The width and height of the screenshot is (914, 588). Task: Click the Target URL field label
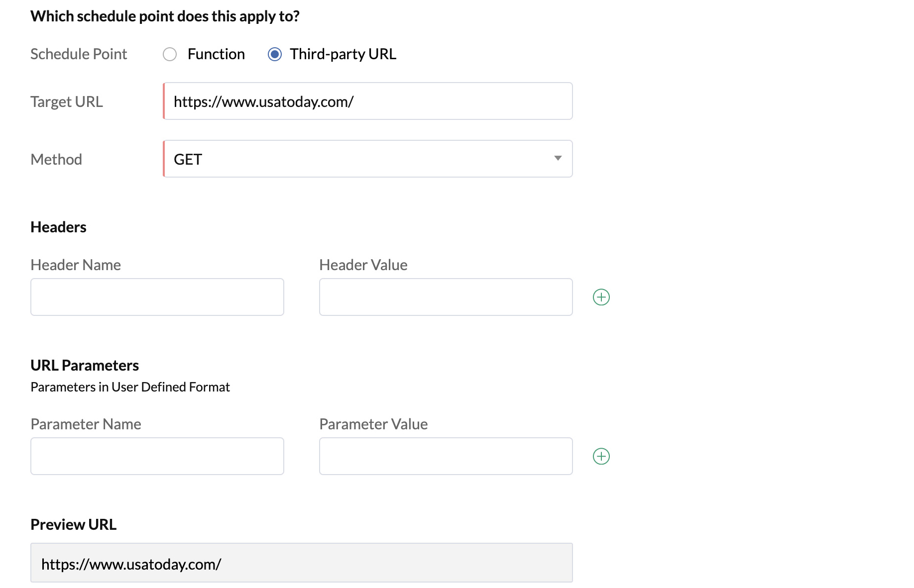click(67, 102)
